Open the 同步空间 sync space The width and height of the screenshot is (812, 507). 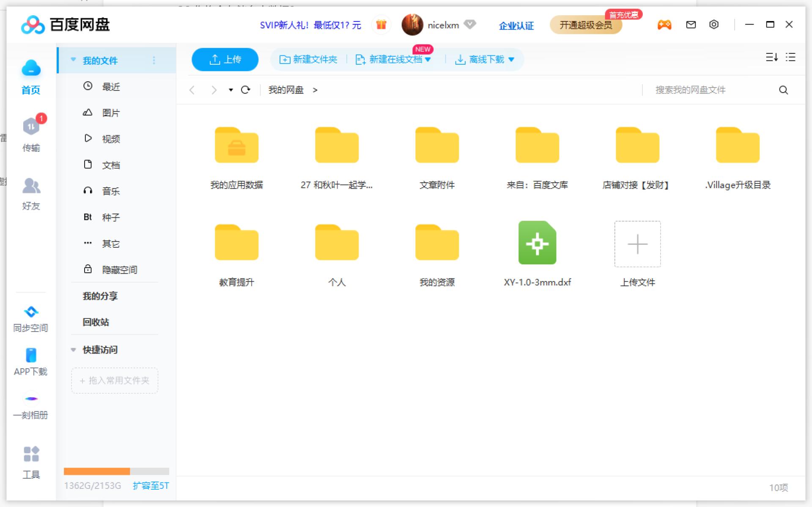point(31,318)
